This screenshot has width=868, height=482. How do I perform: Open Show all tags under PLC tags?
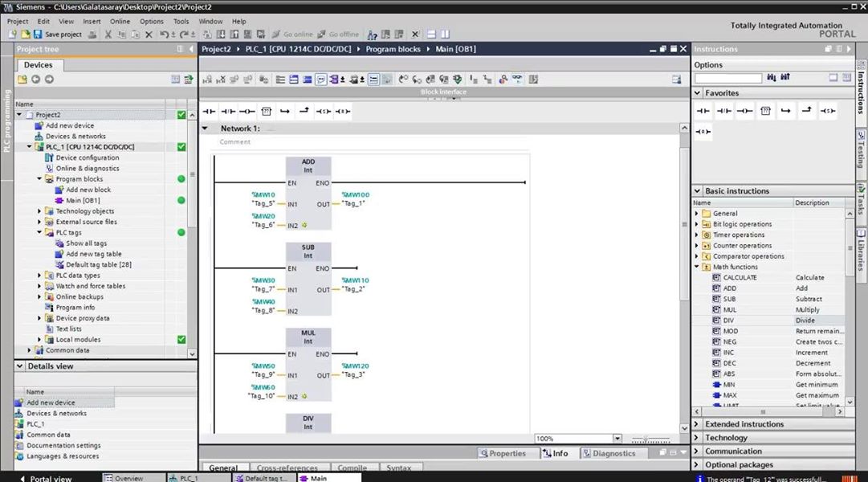pyautogui.click(x=87, y=243)
